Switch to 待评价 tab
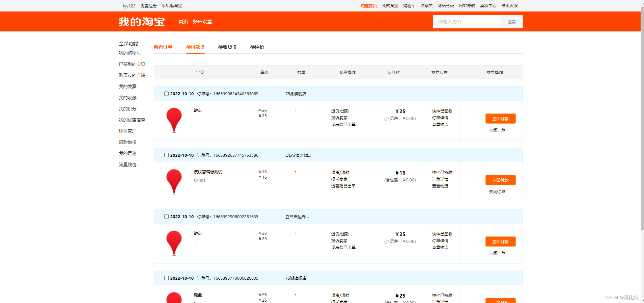The image size is (644, 303). pyautogui.click(x=257, y=47)
